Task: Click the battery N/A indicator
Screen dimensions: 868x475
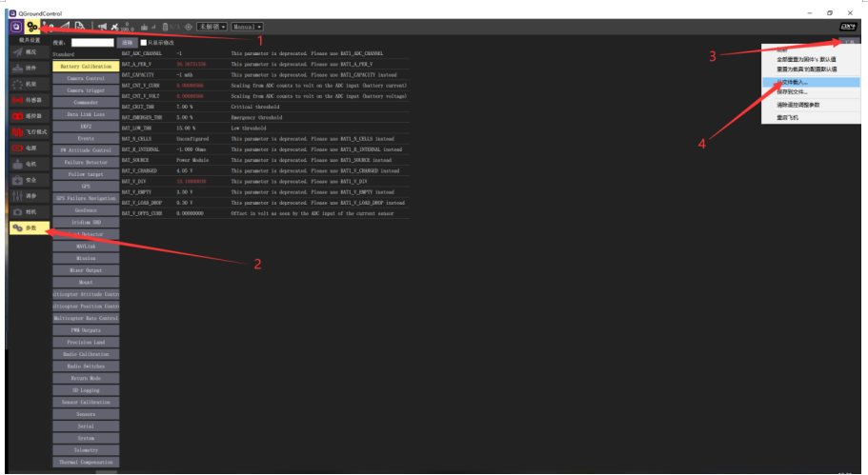Action: point(172,27)
